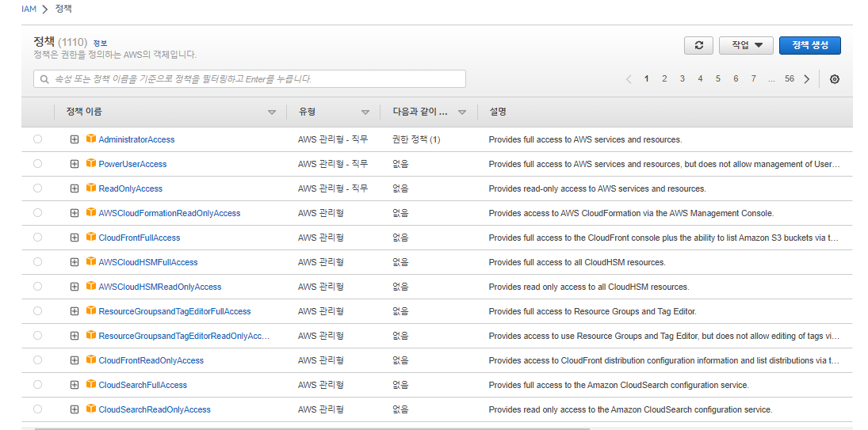Click the policy filter search field
The width and height of the screenshot is (868, 430).
click(x=250, y=79)
